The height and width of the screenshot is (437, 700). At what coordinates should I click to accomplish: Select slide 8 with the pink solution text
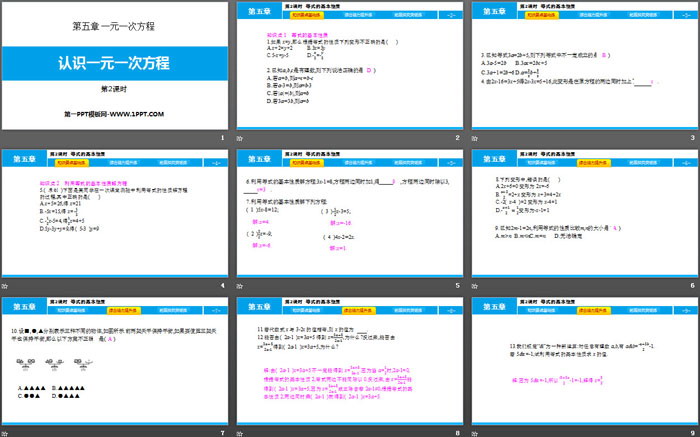[x=348, y=360]
